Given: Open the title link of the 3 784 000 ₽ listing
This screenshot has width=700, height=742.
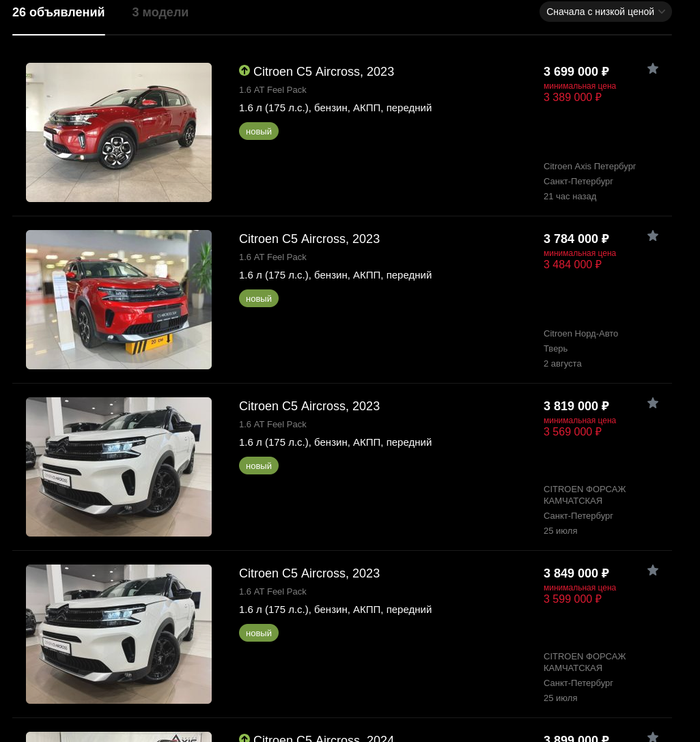Looking at the screenshot, I should [309, 239].
